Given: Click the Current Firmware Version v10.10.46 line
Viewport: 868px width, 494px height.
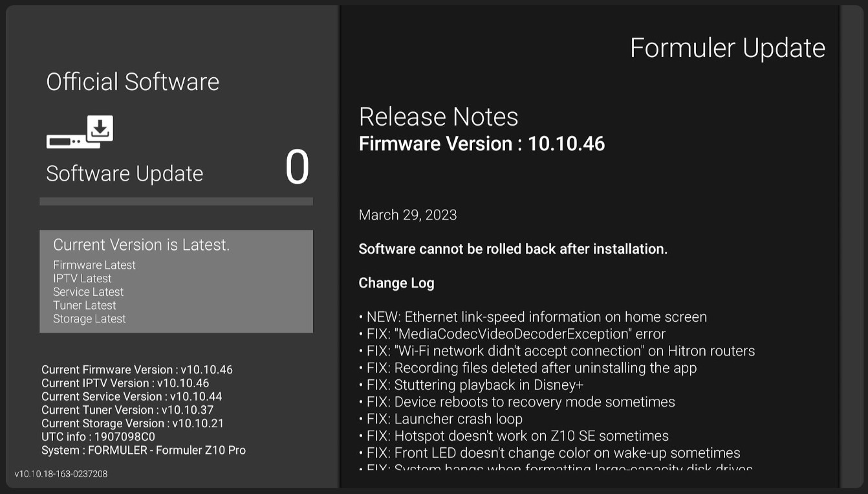Looking at the screenshot, I should (137, 370).
